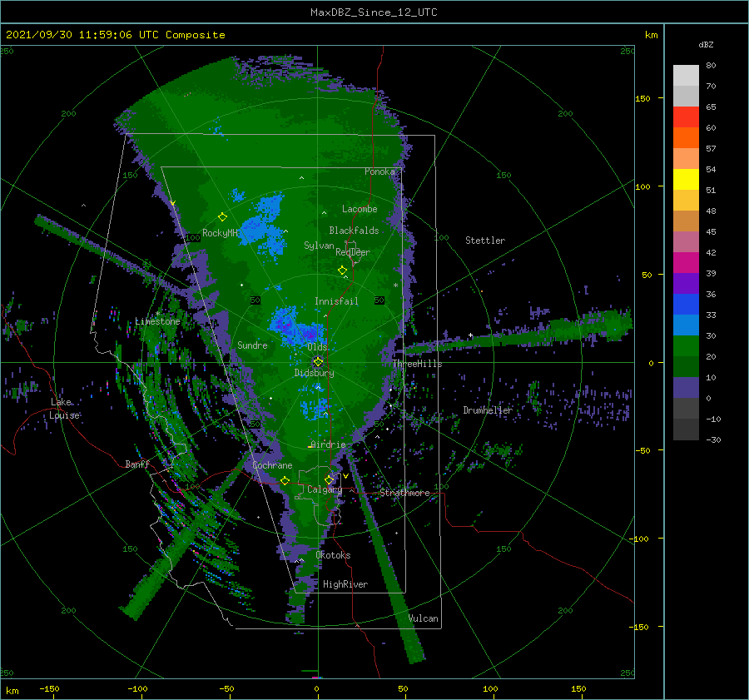
Task: Click the HighRiver label
Action: pyautogui.click(x=345, y=584)
